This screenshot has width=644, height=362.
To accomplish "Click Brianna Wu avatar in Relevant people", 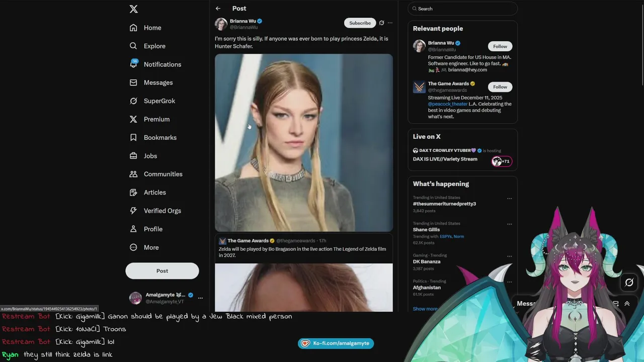I will 419,46.
